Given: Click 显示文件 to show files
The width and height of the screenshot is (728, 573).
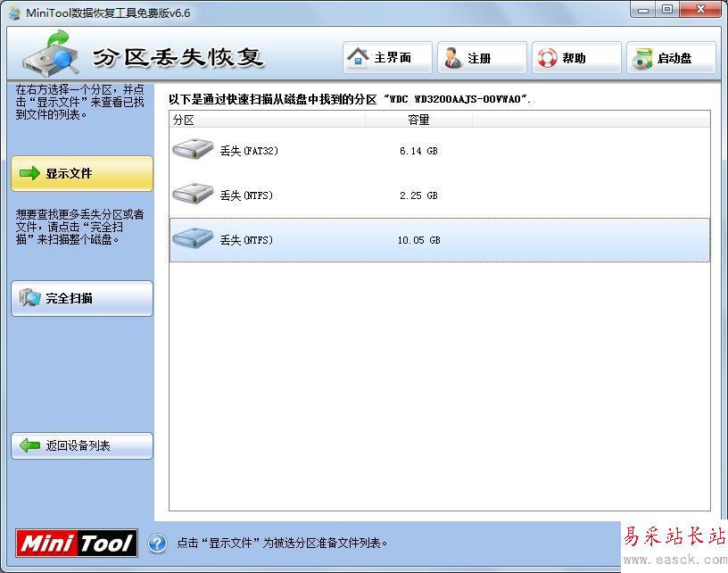Looking at the screenshot, I should (82, 173).
